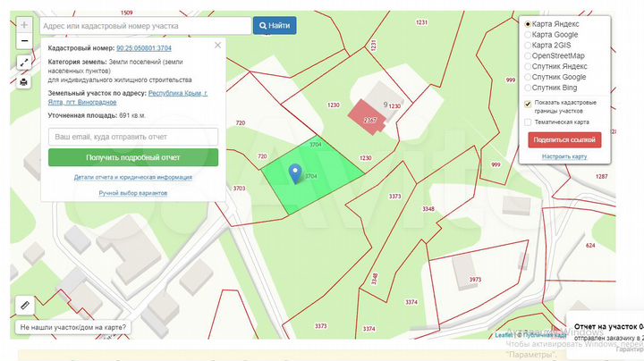The height and width of the screenshot is (361, 644).
Task: Click parcel label 624 on map
Action: 590,246
